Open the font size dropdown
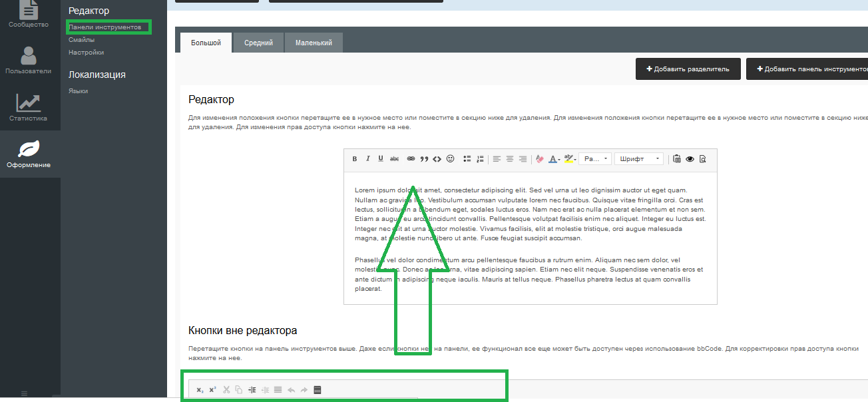The height and width of the screenshot is (402, 868). 595,159
